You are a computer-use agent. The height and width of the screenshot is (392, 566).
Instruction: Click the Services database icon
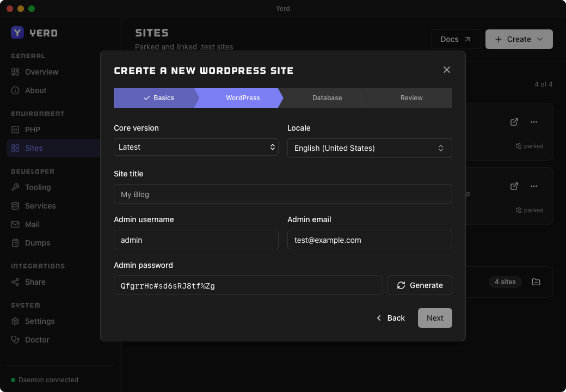click(x=15, y=206)
